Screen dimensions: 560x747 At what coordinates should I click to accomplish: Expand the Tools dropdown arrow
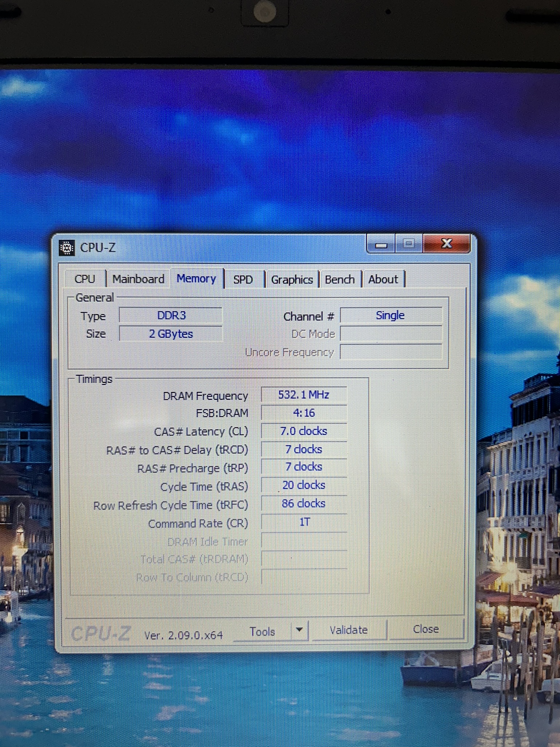click(x=300, y=630)
